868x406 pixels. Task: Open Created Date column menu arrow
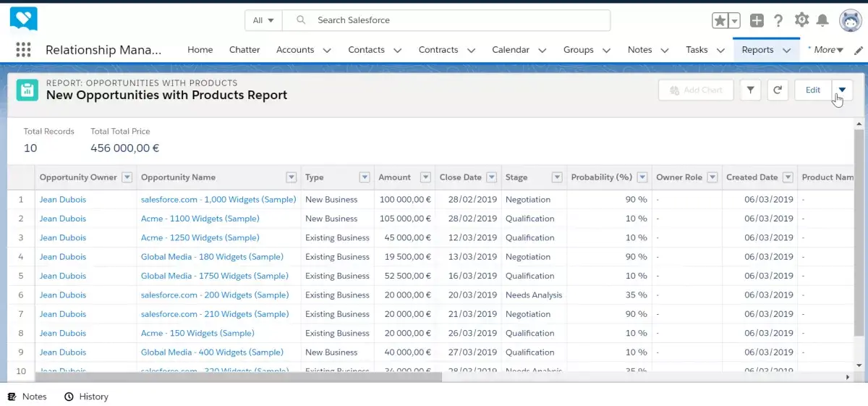tap(788, 177)
